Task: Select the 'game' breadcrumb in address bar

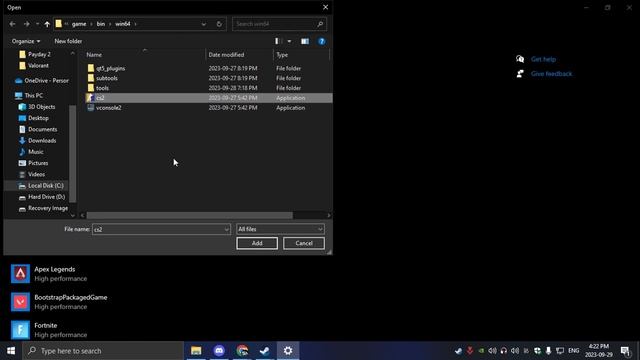Action: [79, 24]
